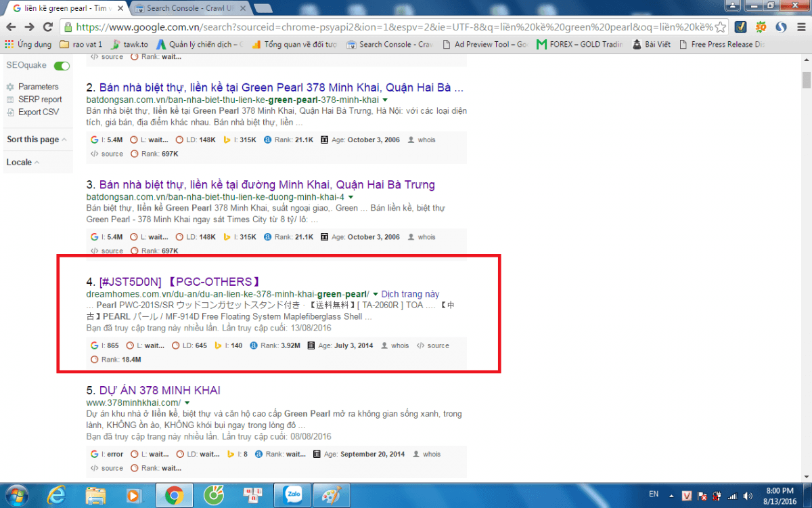Image resolution: width=812 pixels, height=508 pixels.
Task: Click Rank: 18.4M metric in result 4
Action: pyautogui.click(x=116, y=359)
